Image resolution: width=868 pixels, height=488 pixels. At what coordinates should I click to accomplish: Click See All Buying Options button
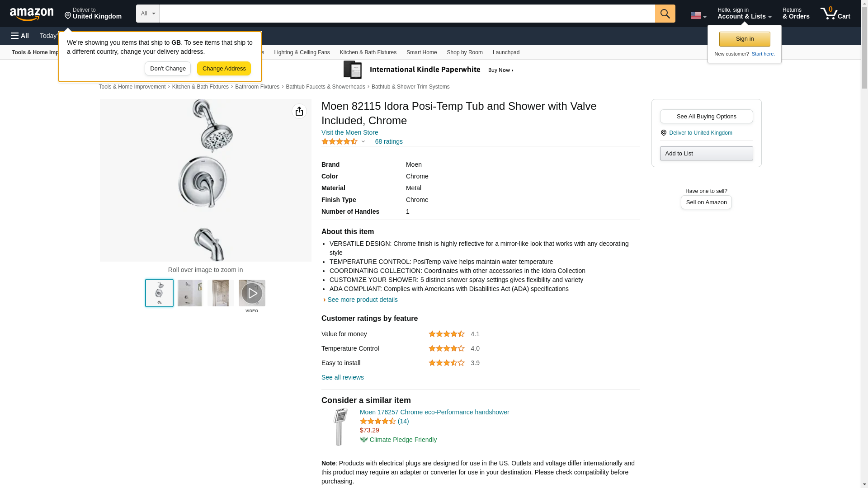706,117
